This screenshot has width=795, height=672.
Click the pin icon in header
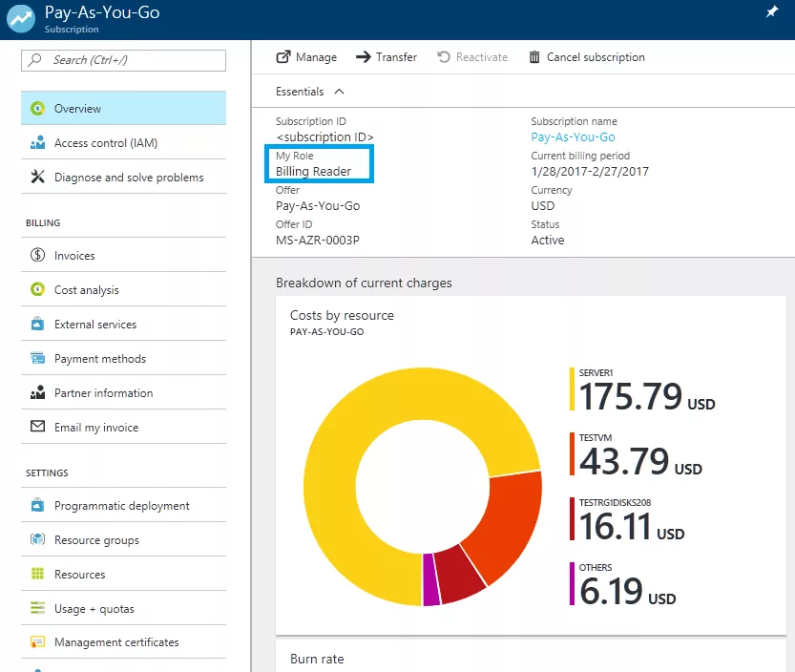772,11
